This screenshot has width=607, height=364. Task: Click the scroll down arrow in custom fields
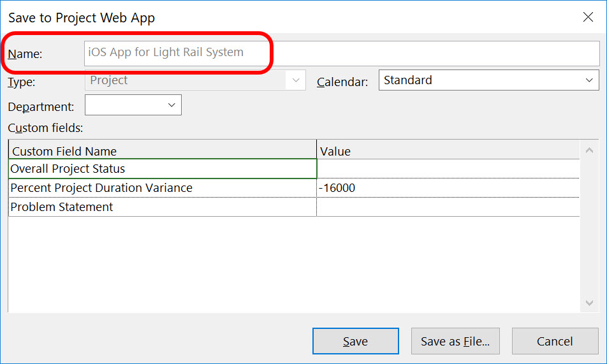(589, 303)
